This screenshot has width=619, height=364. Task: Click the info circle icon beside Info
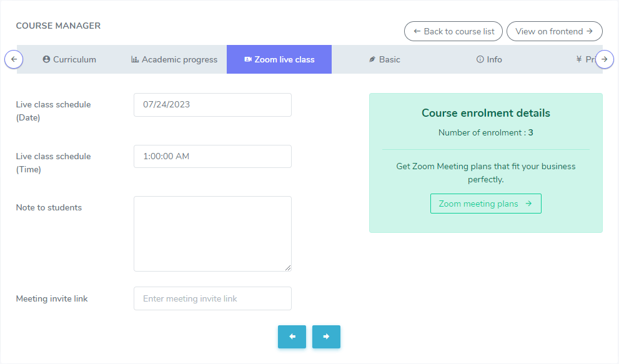[480, 60]
